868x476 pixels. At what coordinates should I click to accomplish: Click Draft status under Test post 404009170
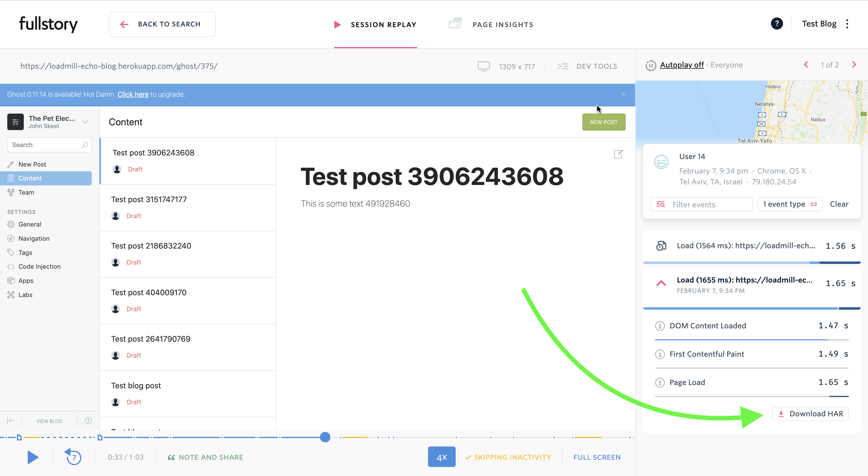[134, 309]
